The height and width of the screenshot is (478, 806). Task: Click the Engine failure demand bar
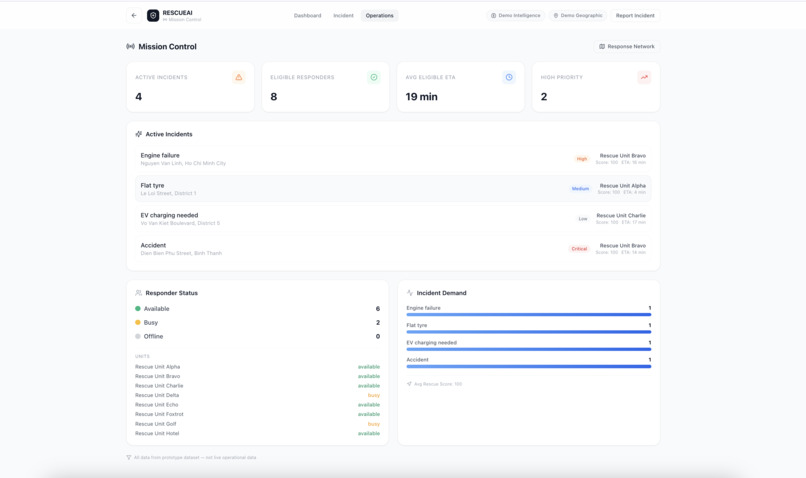pyautogui.click(x=528, y=315)
